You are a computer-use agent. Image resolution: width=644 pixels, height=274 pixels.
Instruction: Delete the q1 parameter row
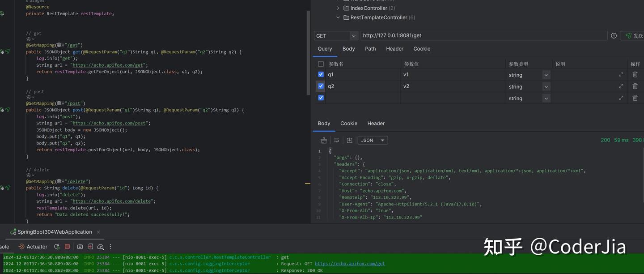coord(635,74)
